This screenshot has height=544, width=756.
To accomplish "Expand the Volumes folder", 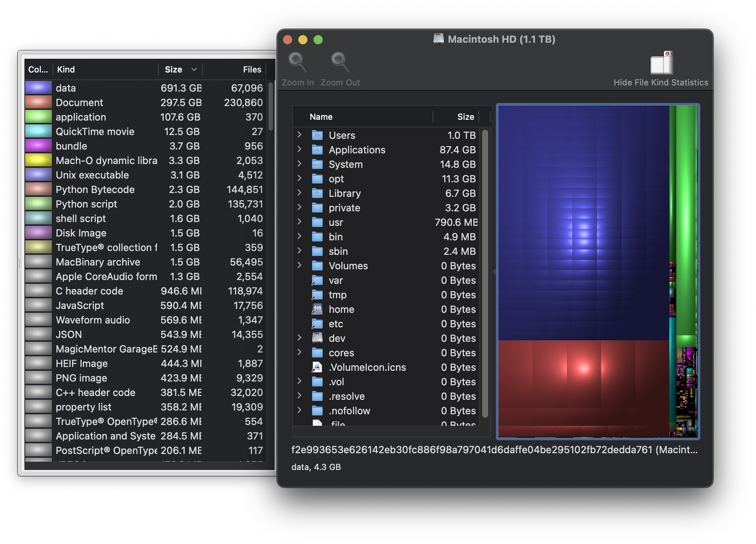I will click(x=299, y=265).
